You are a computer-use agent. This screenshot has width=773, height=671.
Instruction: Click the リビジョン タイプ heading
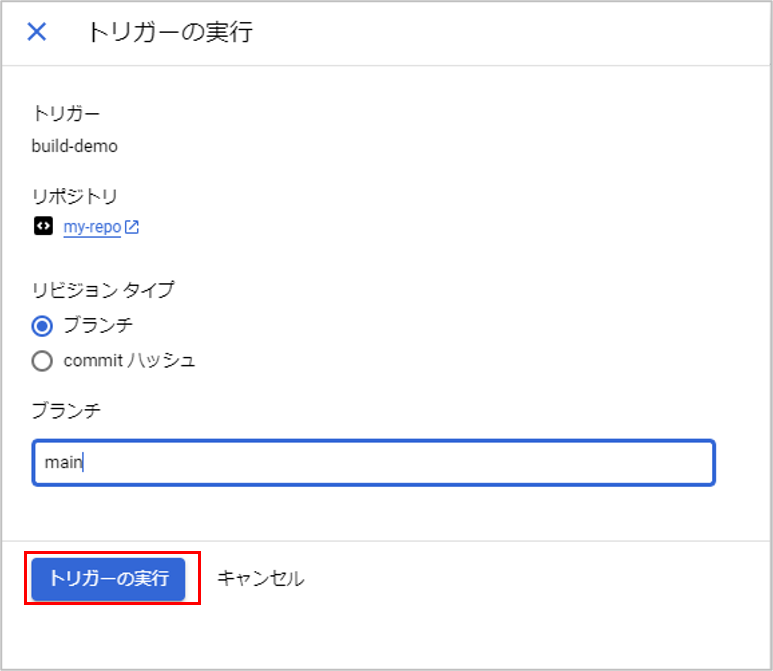click(103, 290)
